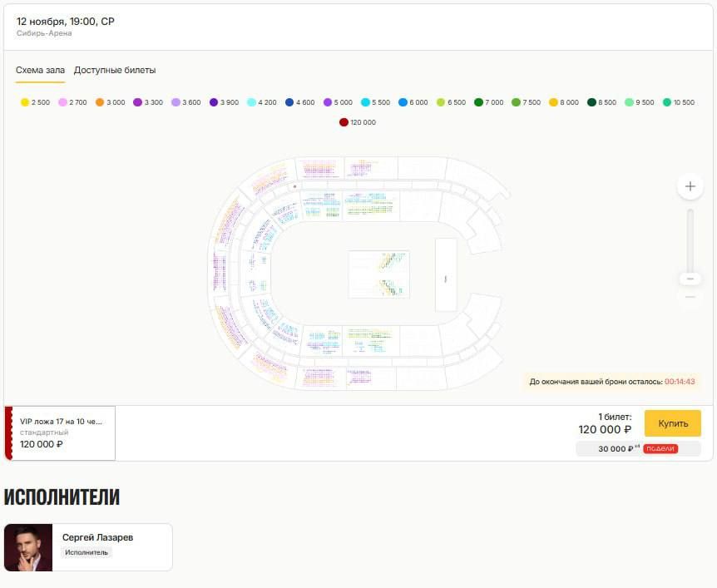Open the Сергей Лазарев performer name link
717x588 pixels.
point(97,537)
